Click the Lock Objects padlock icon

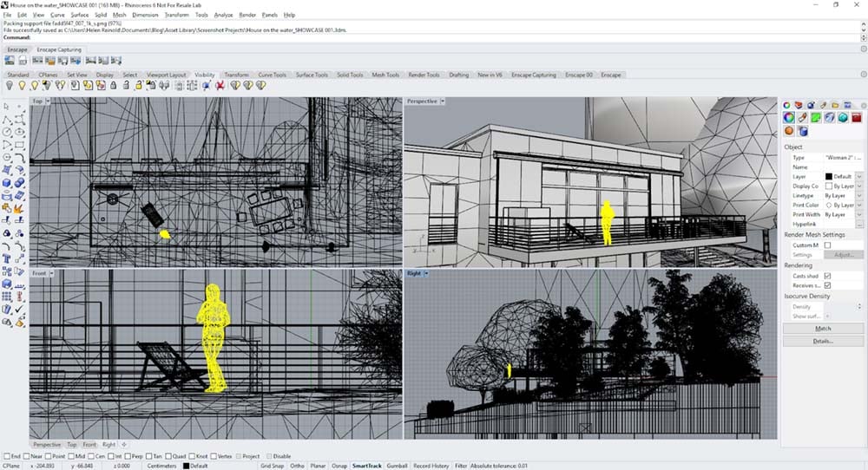[x=114, y=86]
